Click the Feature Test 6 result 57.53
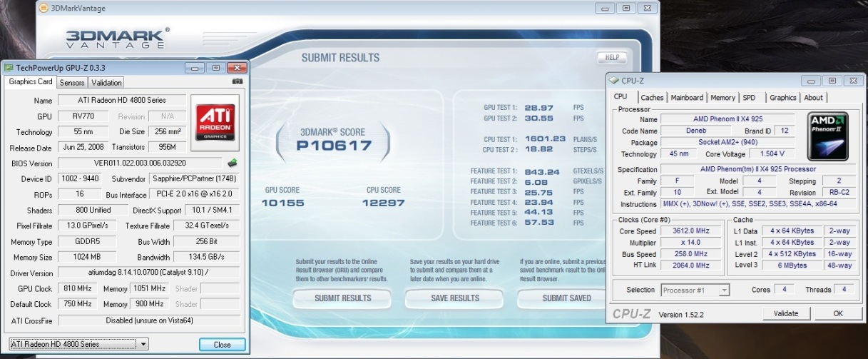This screenshot has height=359, width=868. coord(540,223)
